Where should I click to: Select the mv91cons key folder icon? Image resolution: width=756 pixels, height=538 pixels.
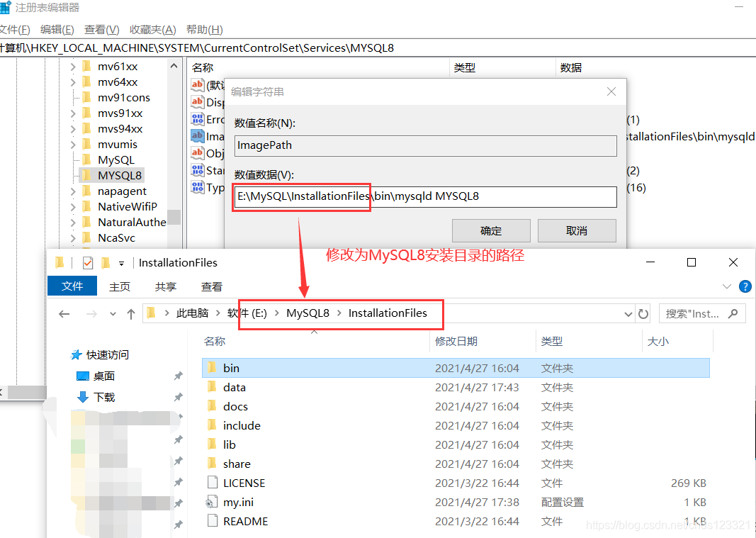pos(86,98)
